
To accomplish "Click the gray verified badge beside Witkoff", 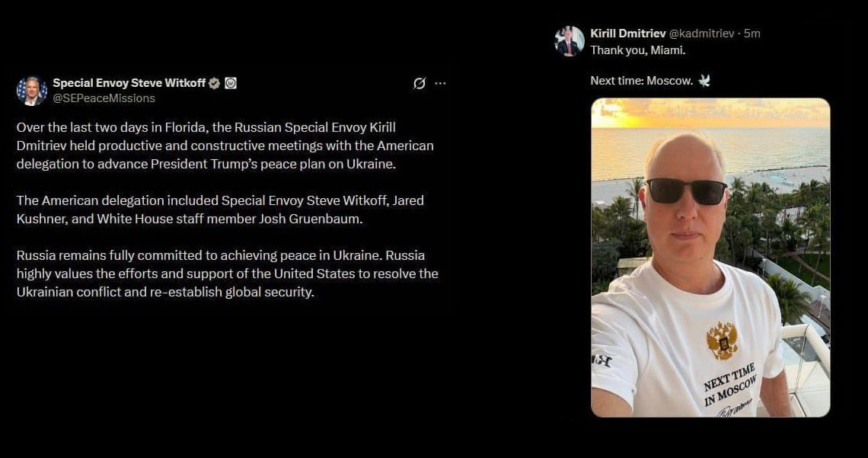I will coord(214,83).
